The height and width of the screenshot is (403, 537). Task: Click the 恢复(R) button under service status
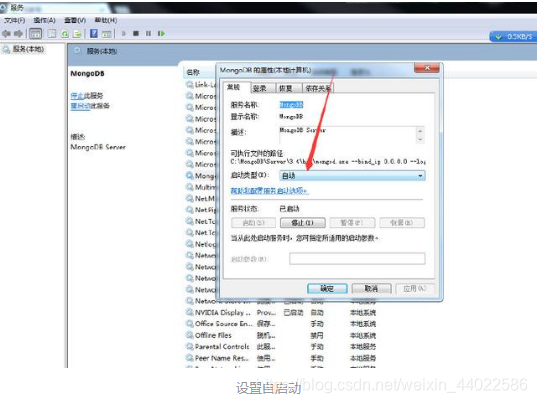pos(402,223)
